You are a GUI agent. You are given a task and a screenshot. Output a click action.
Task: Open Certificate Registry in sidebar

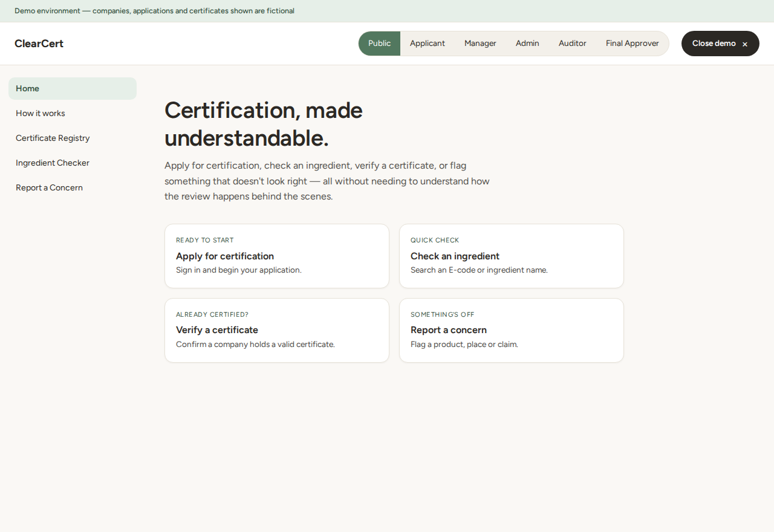(x=73, y=138)
